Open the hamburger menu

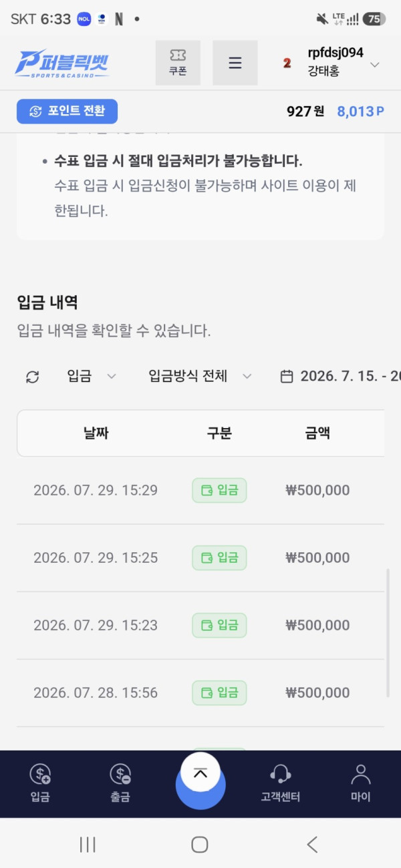[235, 63]
